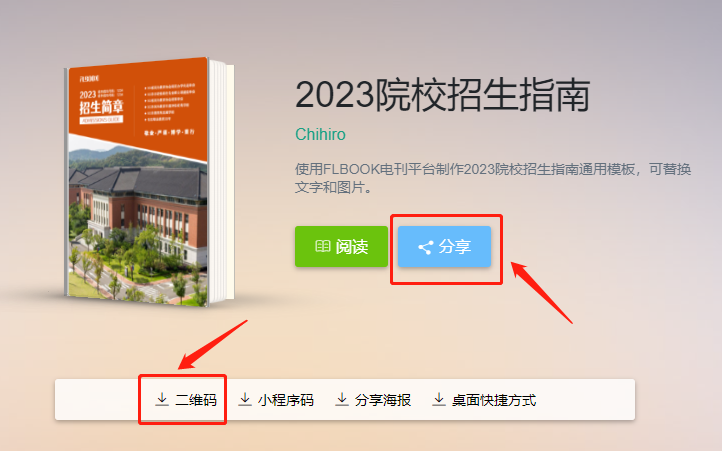The image size is (722, 451).
Task: Click the open-book icon in the green 阅读 button
Action: (322, 246)
